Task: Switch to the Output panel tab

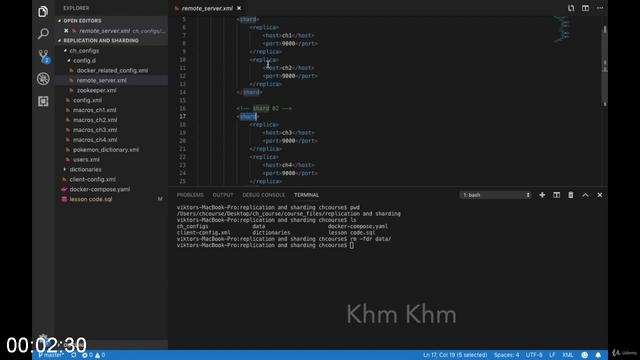Action: [x=223, y=195]
